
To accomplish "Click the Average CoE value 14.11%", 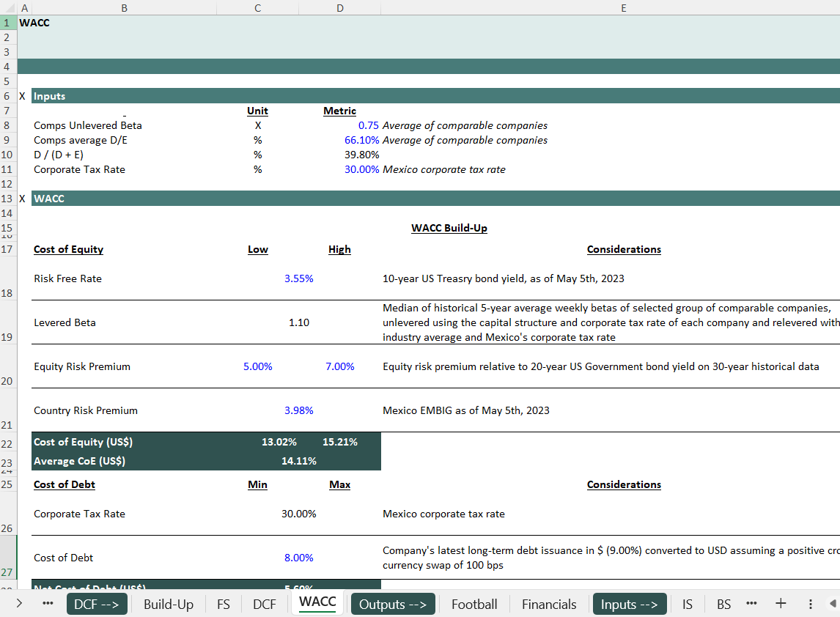I will (x=299, y=461).
